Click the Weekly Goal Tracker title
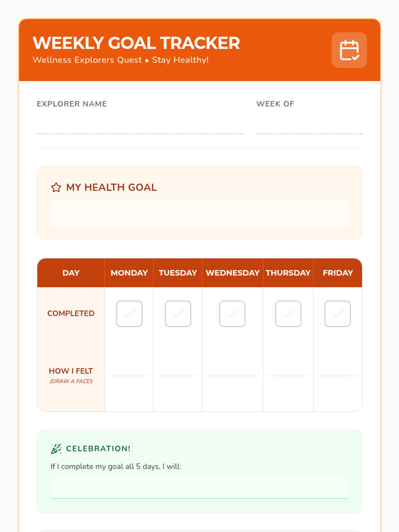Image resolution: width=399 pixels, height=532 pixels. (x=136, y=43)
